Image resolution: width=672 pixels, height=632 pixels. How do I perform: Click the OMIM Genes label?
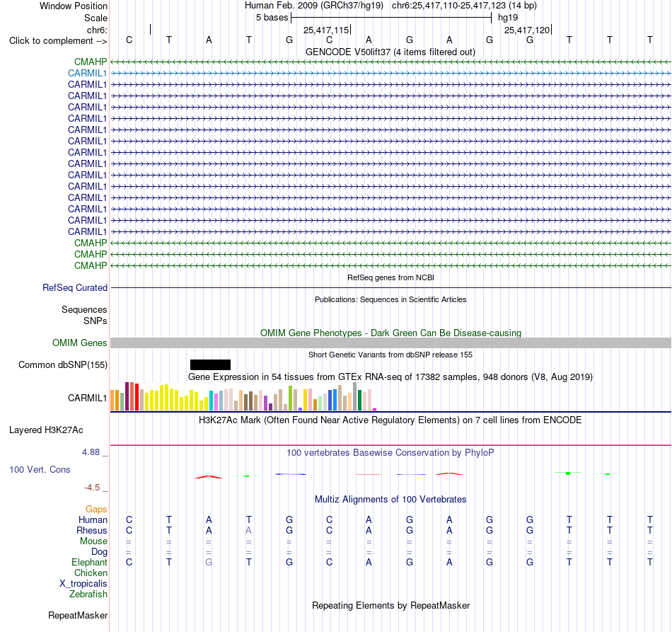point(80,343)
